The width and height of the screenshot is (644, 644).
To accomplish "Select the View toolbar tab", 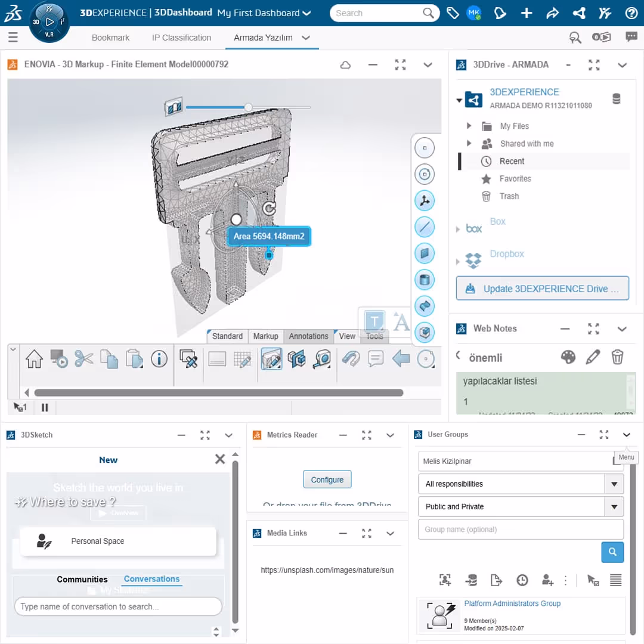I will pyautogui.click(x=347, y=336).
